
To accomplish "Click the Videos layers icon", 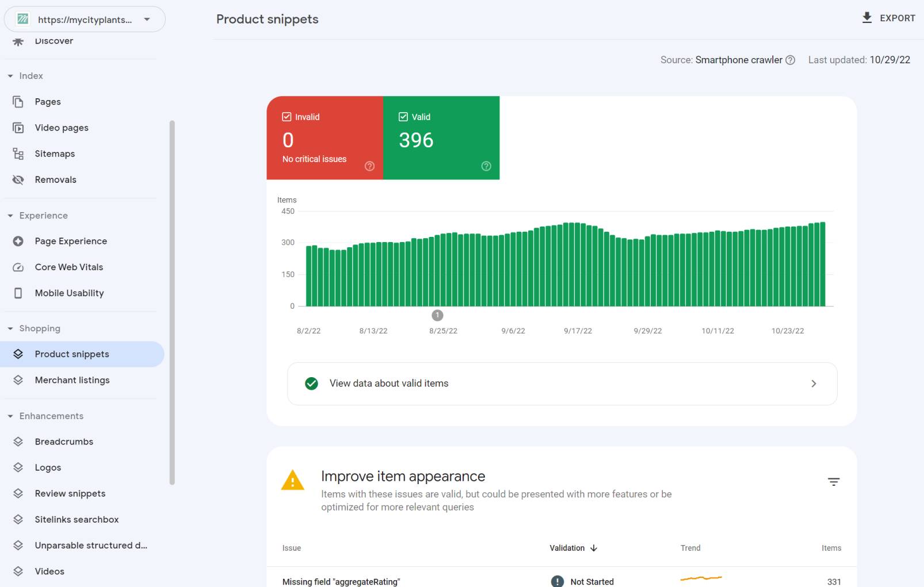I will click(x=18, y=571).
